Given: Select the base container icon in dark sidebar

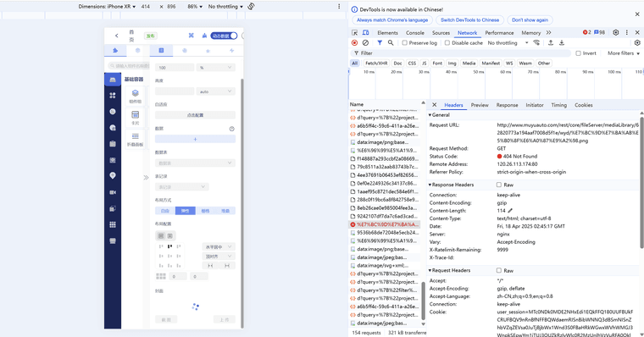Looking at the screenshot, I should 113,80.
